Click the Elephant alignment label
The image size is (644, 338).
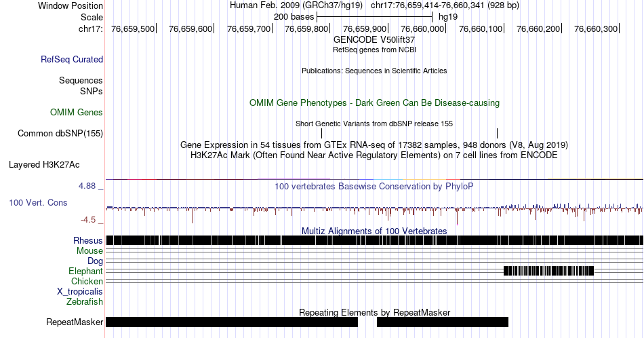85,271
